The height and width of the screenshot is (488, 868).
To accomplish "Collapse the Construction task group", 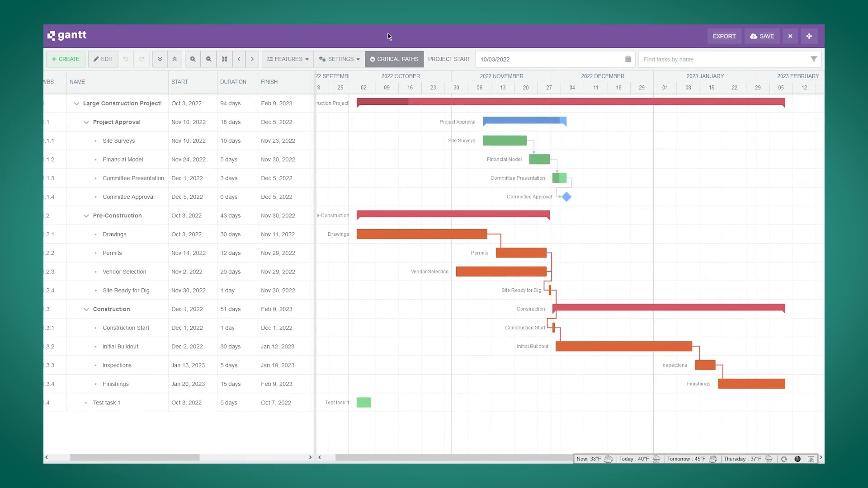I will coord(85,309).
